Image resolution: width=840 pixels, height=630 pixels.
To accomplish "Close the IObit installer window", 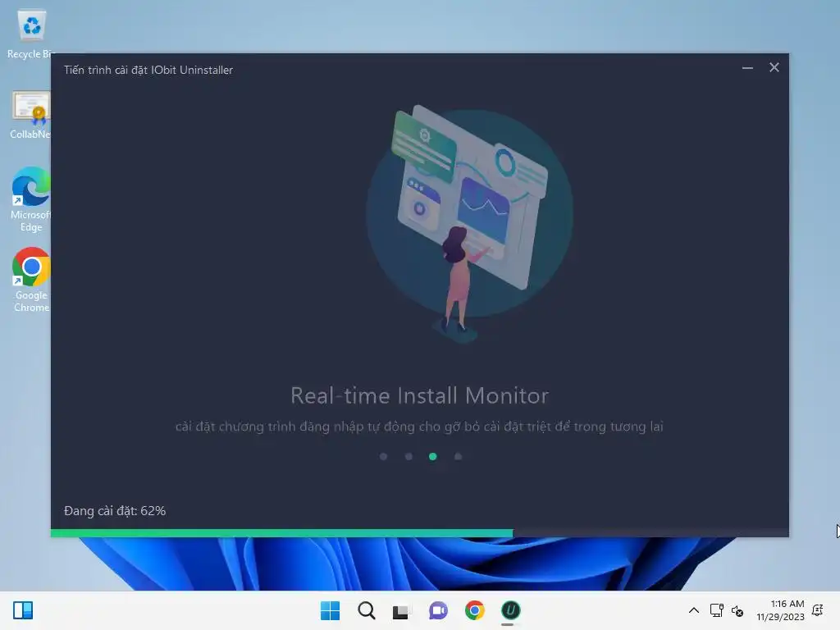I will pos(774,67).
